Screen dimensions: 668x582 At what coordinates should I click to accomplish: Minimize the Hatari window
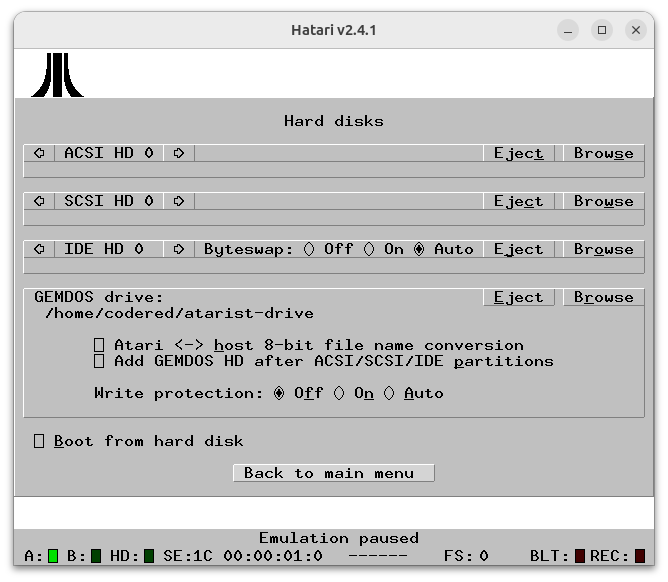pos(568,30)
